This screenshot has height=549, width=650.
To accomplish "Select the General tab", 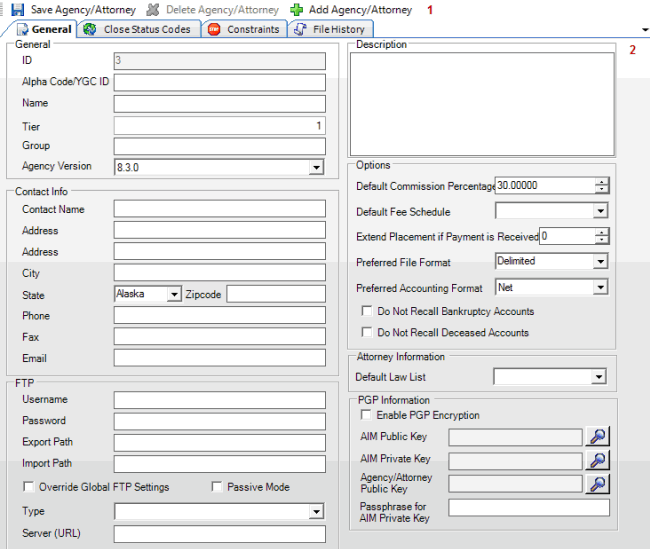I will point(44,29).
